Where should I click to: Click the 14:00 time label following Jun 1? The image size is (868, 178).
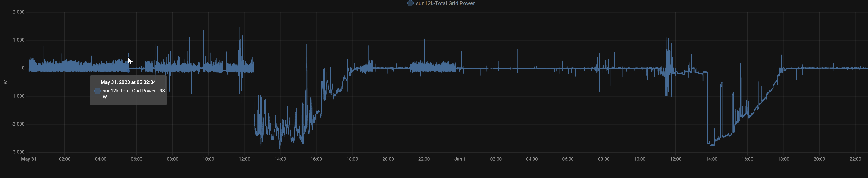pyautogui.click(x=711, y=159)
